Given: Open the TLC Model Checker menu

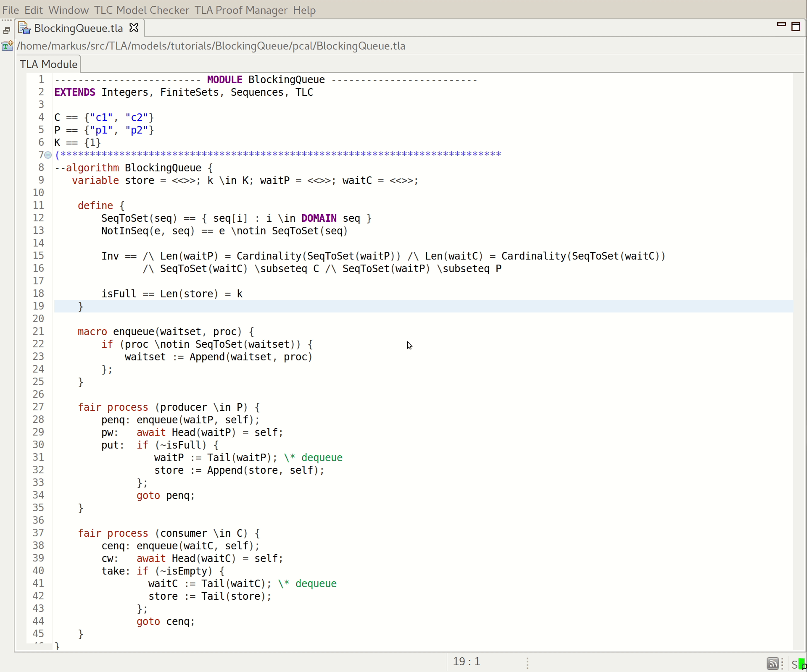Looking at the screenshot, I should 142,10.
